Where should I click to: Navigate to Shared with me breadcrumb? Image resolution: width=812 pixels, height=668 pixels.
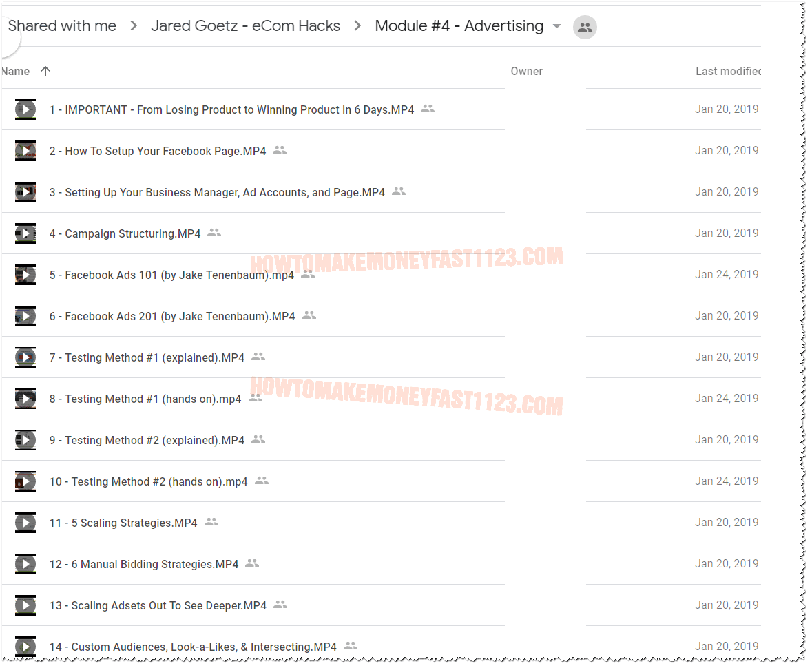61,25
